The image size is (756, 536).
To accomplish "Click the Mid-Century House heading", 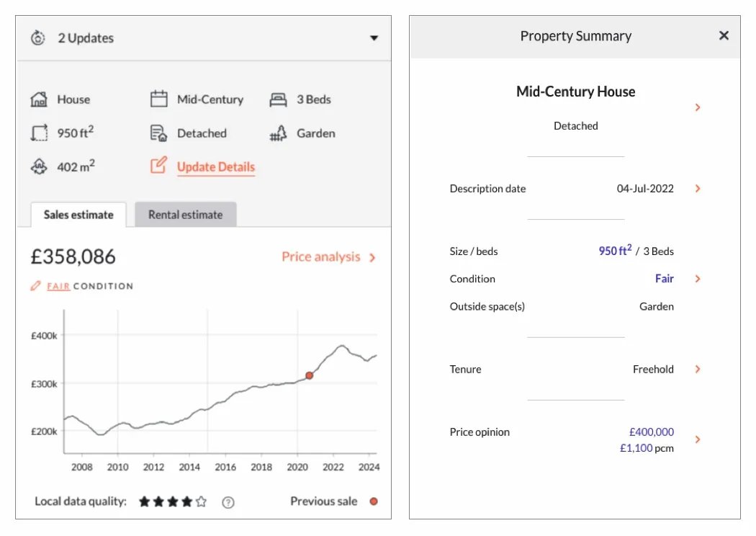I will point(576,91).
